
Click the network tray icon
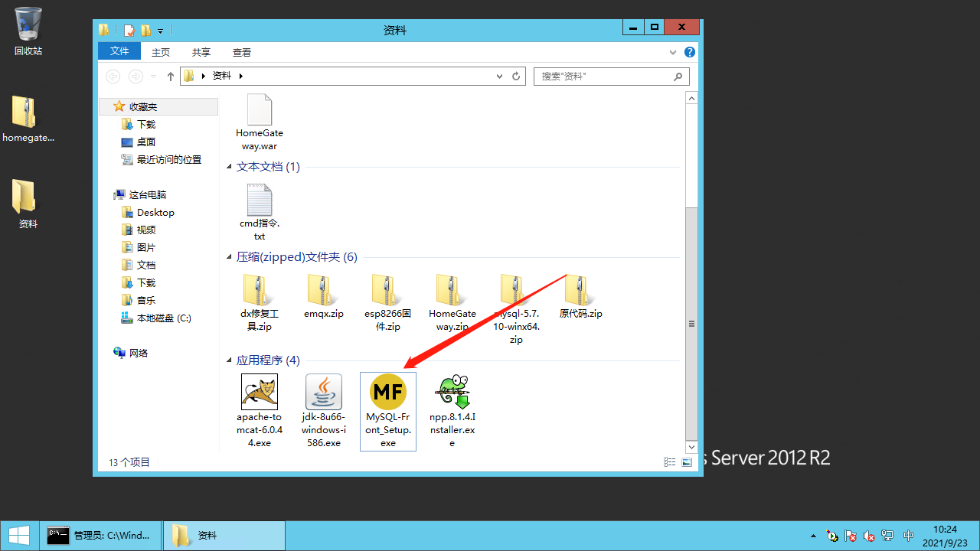coord(887,536)
